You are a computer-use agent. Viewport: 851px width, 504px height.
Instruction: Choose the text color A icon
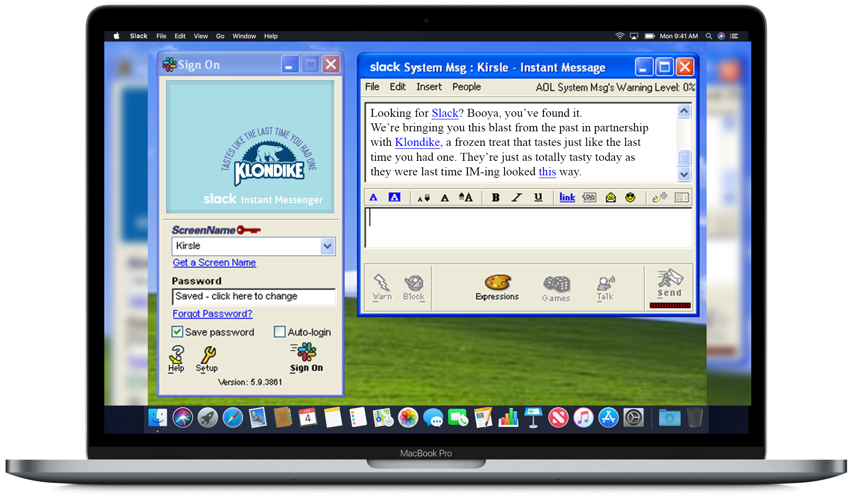[373, 197]
